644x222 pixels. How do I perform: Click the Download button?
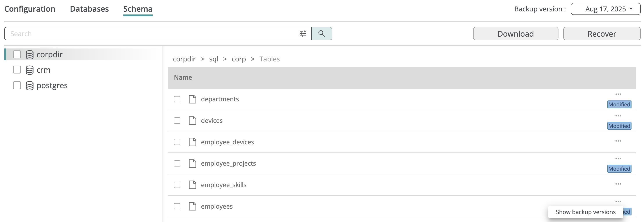[x=515, y=34]
